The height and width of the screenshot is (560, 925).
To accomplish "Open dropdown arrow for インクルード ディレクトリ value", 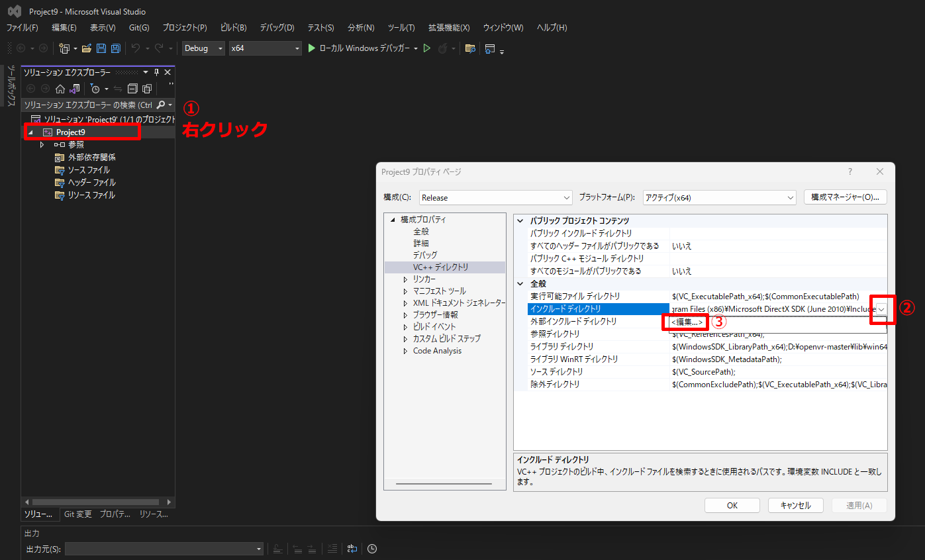I will tap(881, 309).
